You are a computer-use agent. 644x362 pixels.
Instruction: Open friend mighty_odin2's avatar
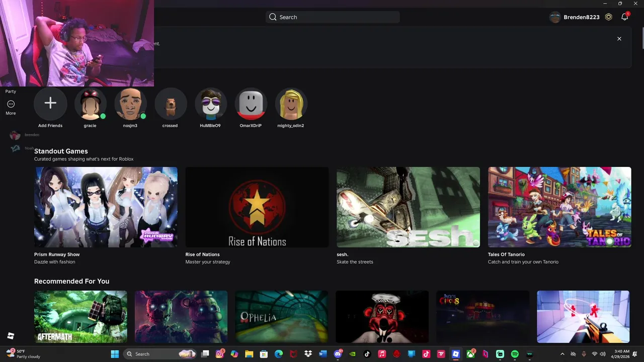291,104
